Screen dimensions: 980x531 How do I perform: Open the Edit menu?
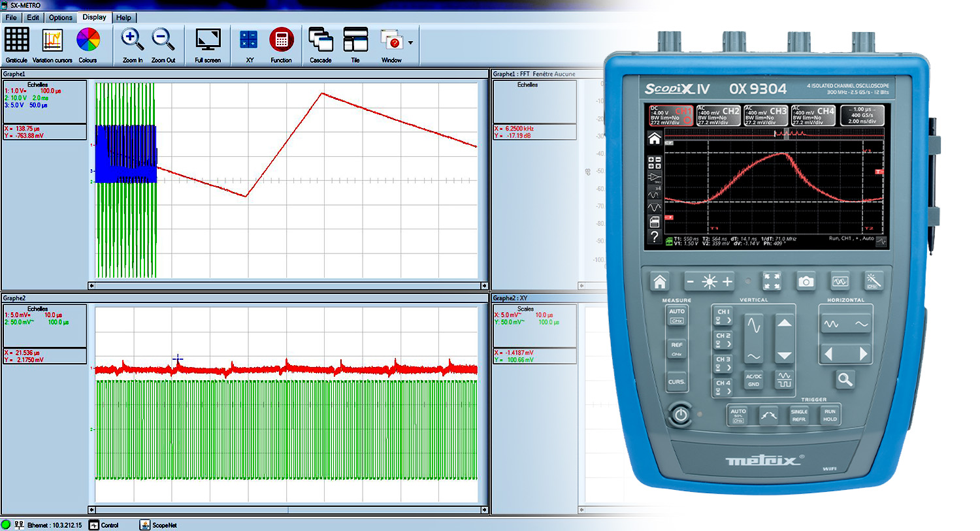coord(33,18)
